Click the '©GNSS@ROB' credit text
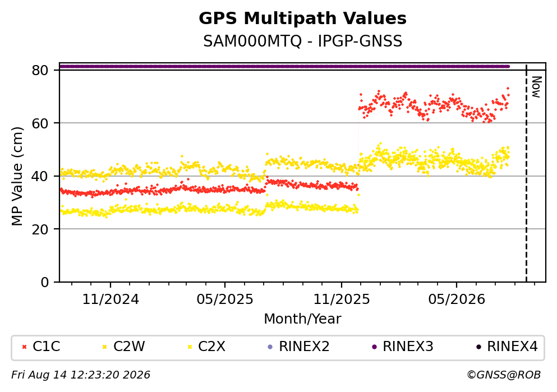Viewport: 557px width, 392px height. [x=504, y=375]
